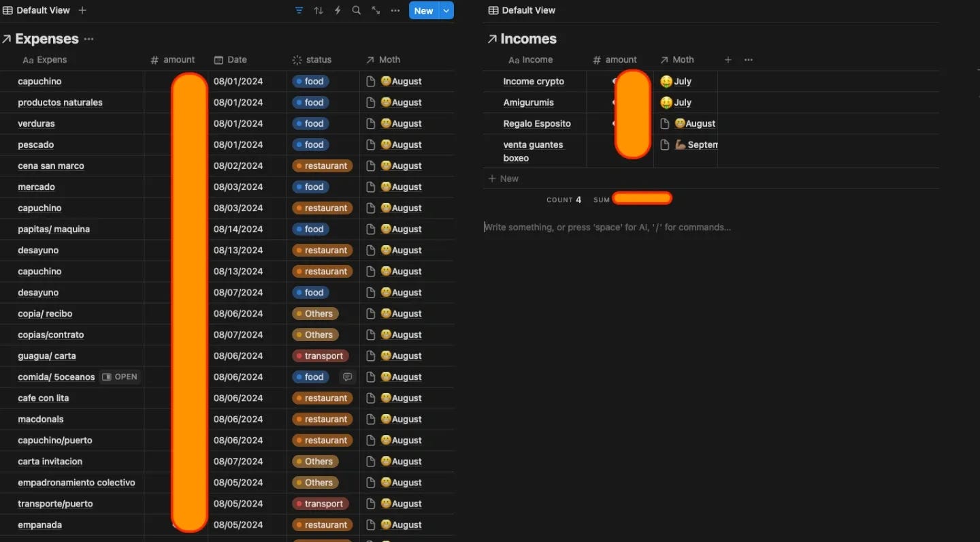Click transport tag on guagua/ carta row
The width and height of the screenshot is (980, 542).
point(321,356)
